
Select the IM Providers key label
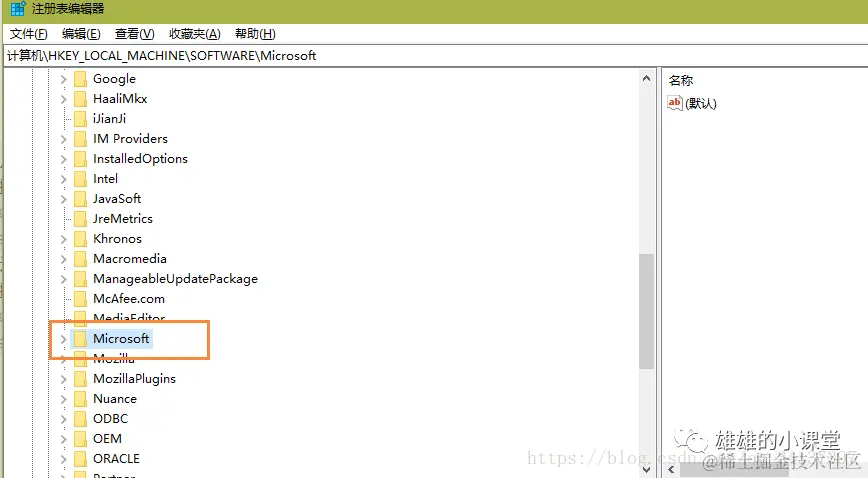point(130,139)
